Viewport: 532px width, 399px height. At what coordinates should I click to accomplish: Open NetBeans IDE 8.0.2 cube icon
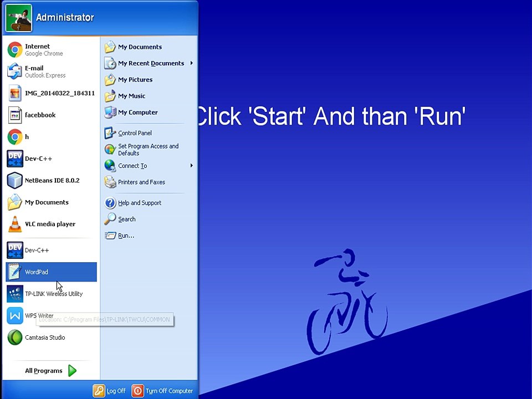click(15, 180)
